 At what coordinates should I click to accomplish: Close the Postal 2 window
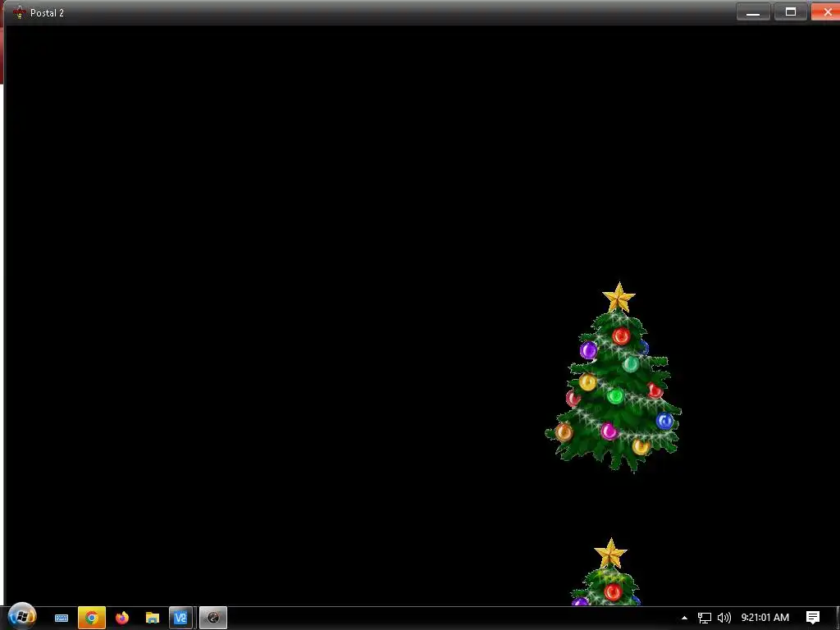click(825, 11)
